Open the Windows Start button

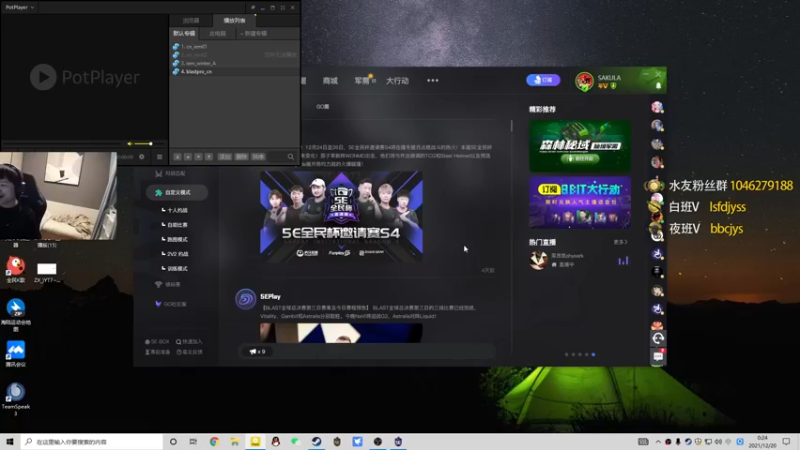point(10,442)
